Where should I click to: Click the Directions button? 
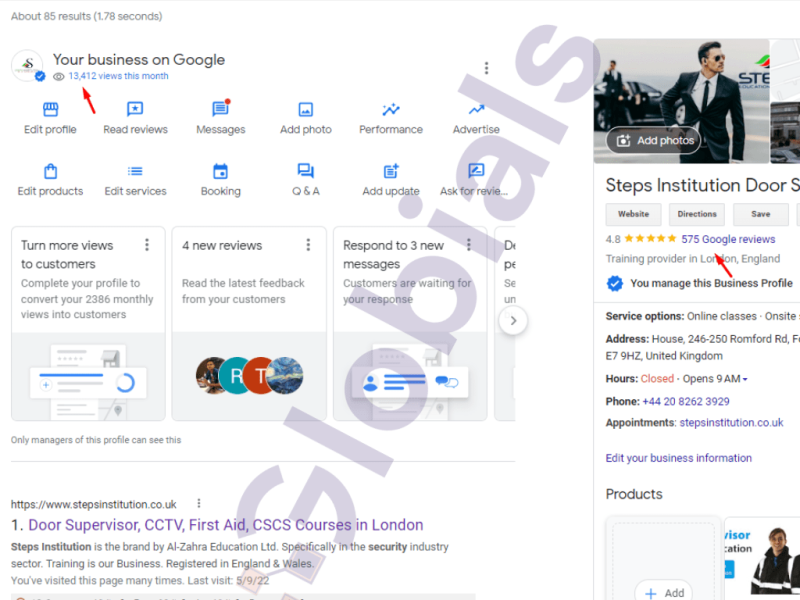[x=697, y=214]
